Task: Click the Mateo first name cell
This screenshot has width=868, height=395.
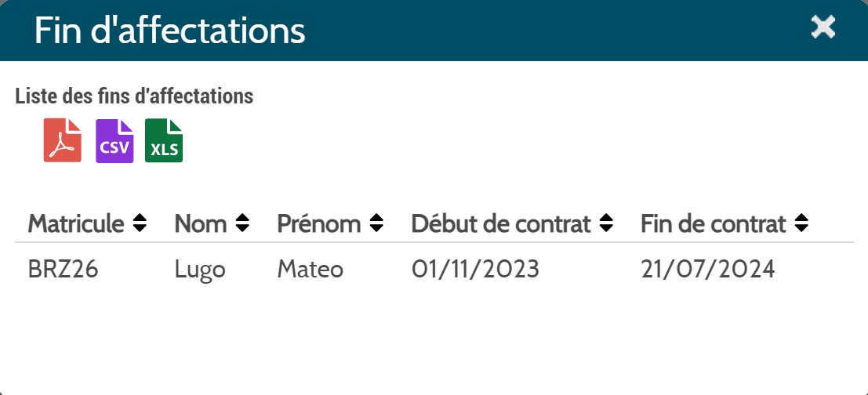Action: [x=311, y=270]
